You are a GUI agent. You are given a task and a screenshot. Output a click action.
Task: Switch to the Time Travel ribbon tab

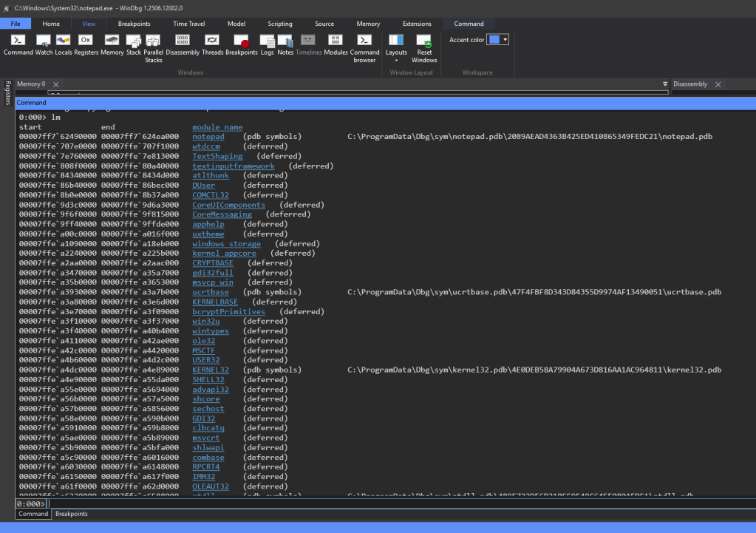(x=190, y=24)
